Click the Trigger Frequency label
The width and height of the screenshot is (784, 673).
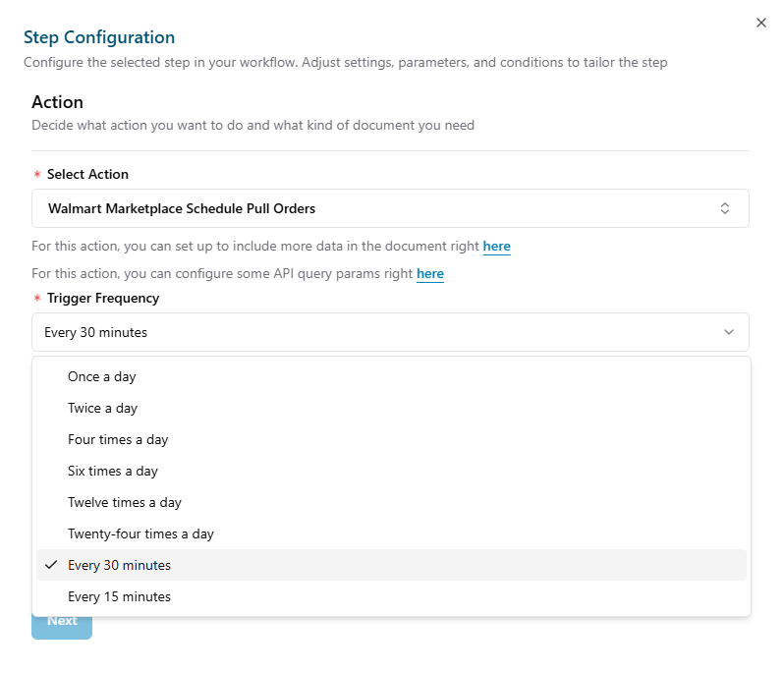(x=103, y=298)
